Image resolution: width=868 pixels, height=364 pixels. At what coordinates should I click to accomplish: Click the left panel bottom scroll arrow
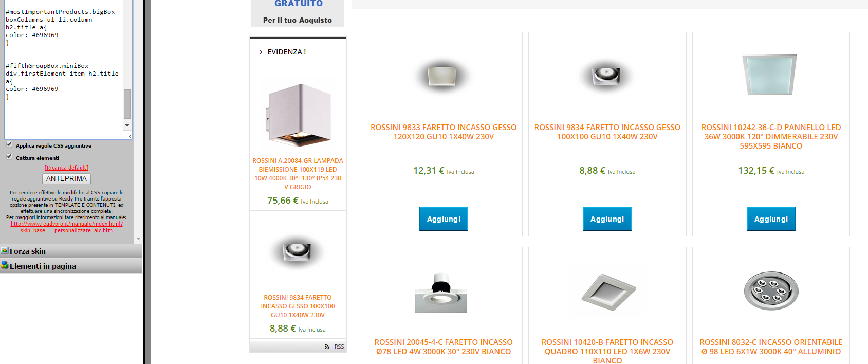point(138,240)
